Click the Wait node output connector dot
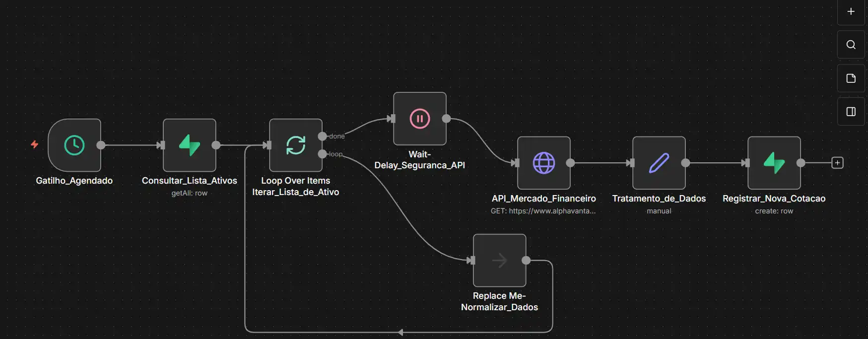Image resolution: width=868 pixels, height=339 pixels. point(447,119)
